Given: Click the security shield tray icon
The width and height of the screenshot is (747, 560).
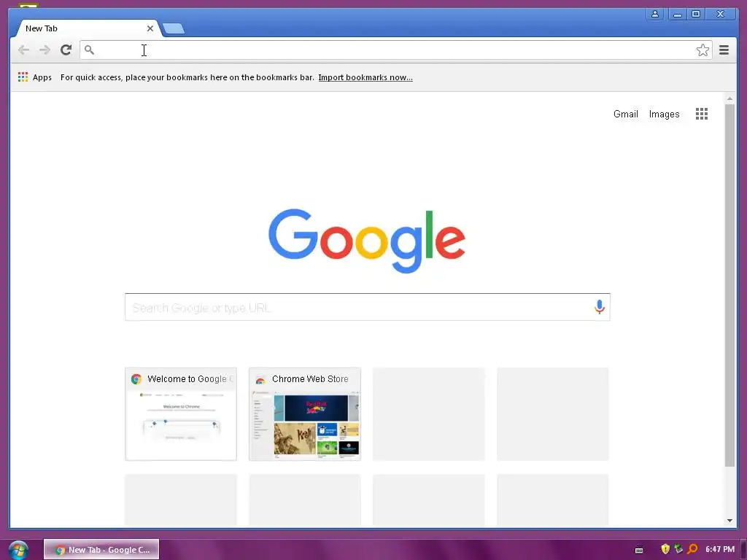Looking at the screenshot, I should coord(665,549).
